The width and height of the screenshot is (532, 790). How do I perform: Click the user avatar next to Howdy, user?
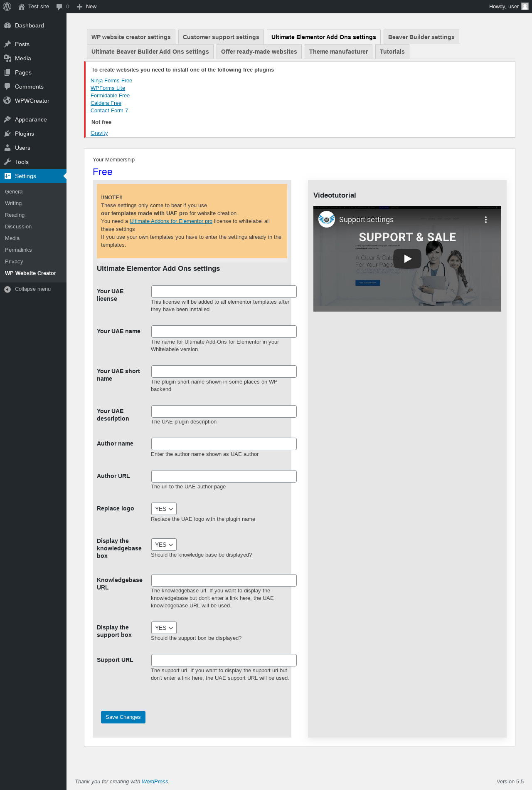[525, 6]
